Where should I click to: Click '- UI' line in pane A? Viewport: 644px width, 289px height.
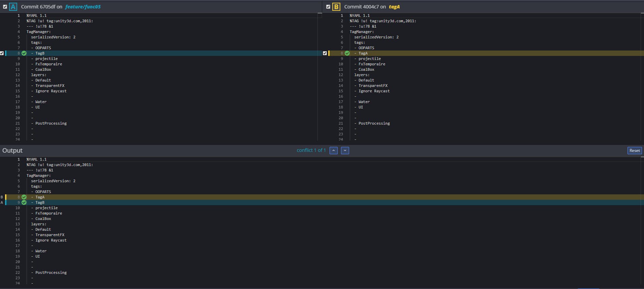coord(35,107)
